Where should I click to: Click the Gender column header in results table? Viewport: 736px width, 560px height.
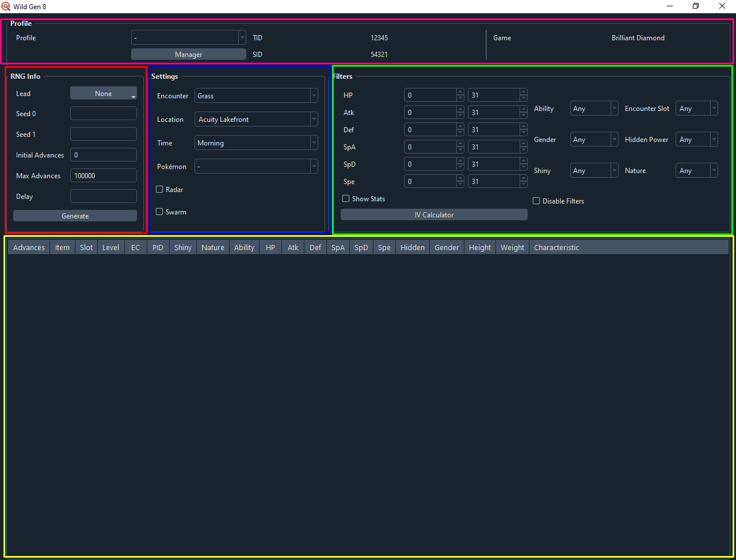click(x=447, y=248)
